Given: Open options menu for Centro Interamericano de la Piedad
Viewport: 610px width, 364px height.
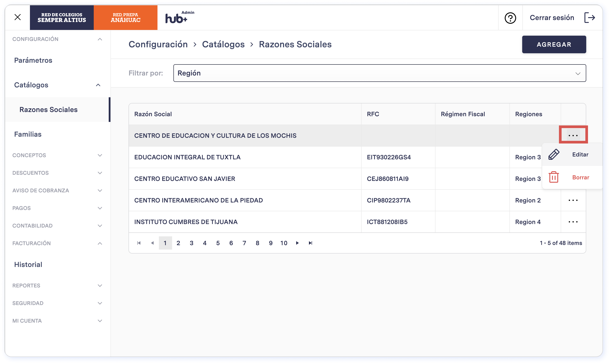Looking at the screenshot, I should 573,200.
